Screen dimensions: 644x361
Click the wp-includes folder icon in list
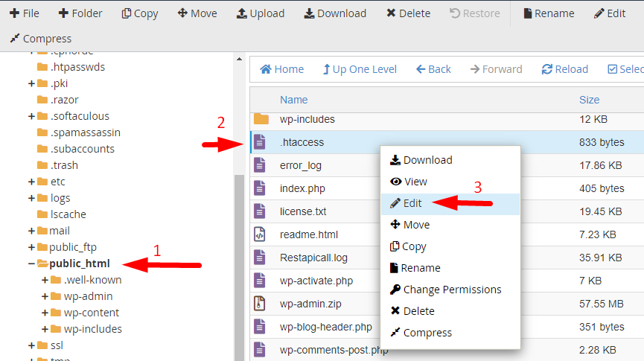(x=261, y=119)
